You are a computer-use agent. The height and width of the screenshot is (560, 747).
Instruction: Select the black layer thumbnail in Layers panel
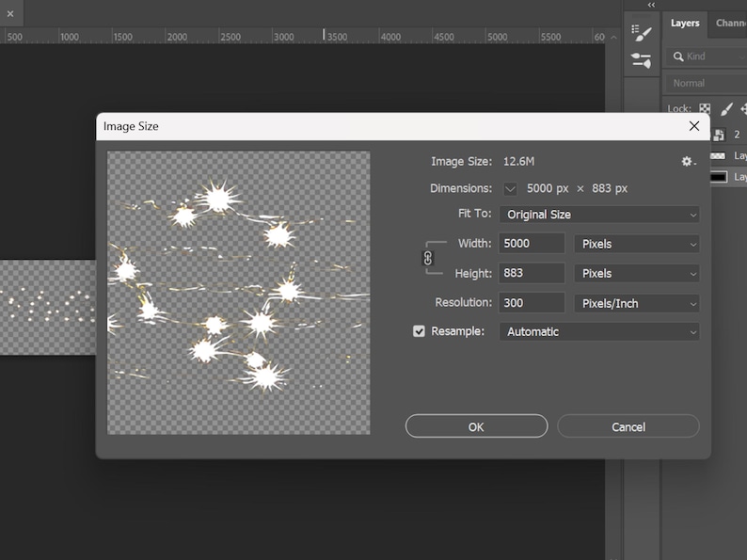pos(719,177)
